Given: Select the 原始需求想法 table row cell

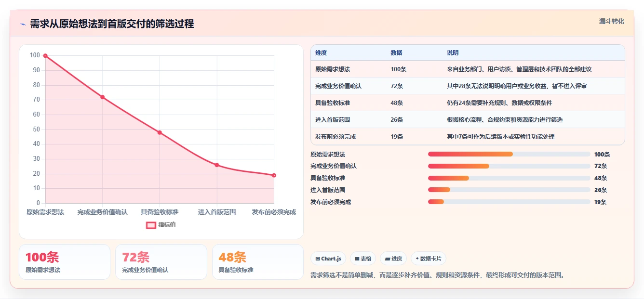Looking at the screenshot, I should [x=333, y=69].
